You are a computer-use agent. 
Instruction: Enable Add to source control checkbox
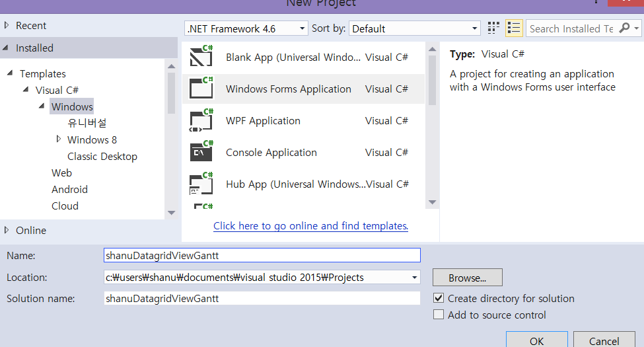(439, 315)
